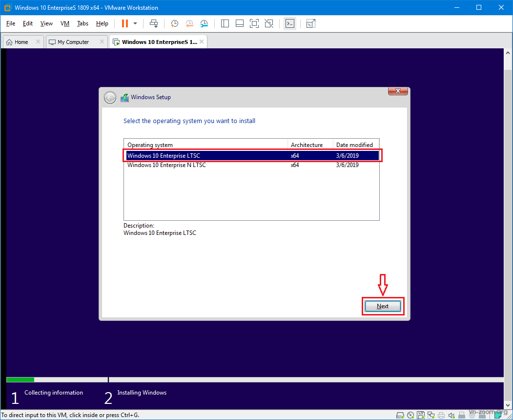Go back using the Setup back arrow
This screenshot has width=513, height=420.
[x=110, y=98]
